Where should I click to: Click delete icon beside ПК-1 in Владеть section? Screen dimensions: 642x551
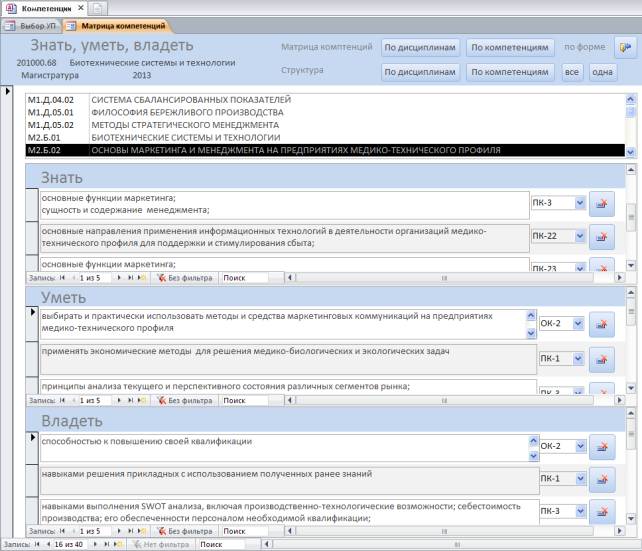(x=603, y=480)
